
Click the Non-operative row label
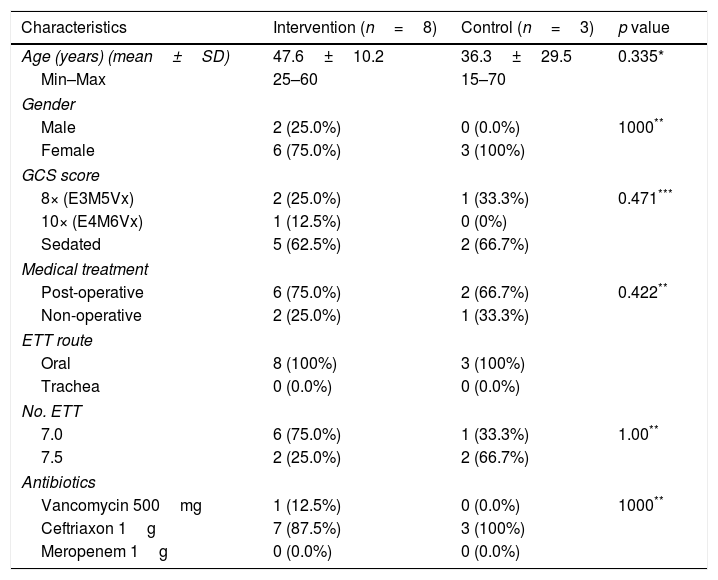click(x=91, y=315)
